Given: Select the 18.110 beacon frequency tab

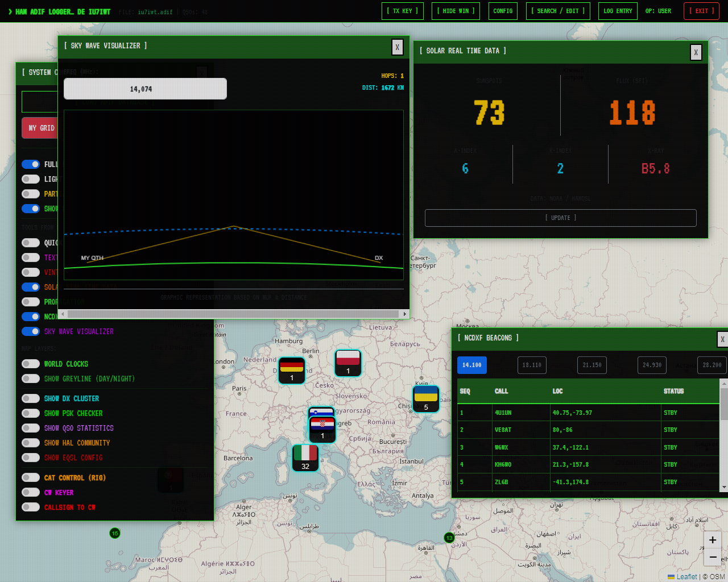Looking at the screenshot, I should [x=532, y=365].
